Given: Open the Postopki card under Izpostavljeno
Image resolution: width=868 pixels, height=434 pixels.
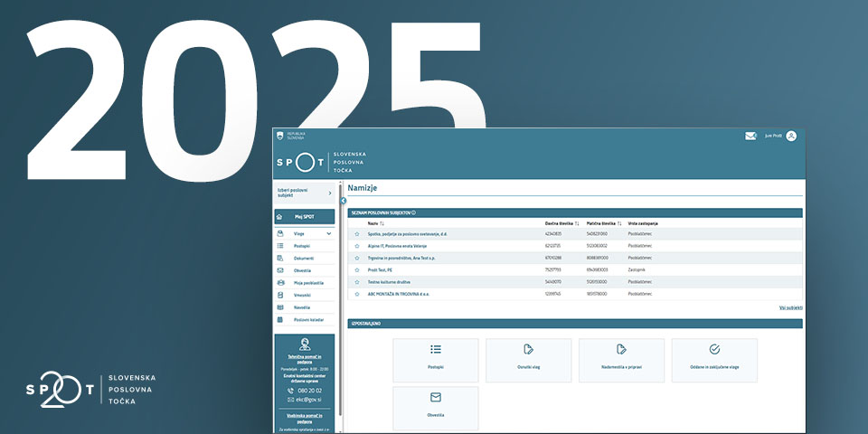Looking at the screenshot, I should pyautogui.click(x=436, y=360).
